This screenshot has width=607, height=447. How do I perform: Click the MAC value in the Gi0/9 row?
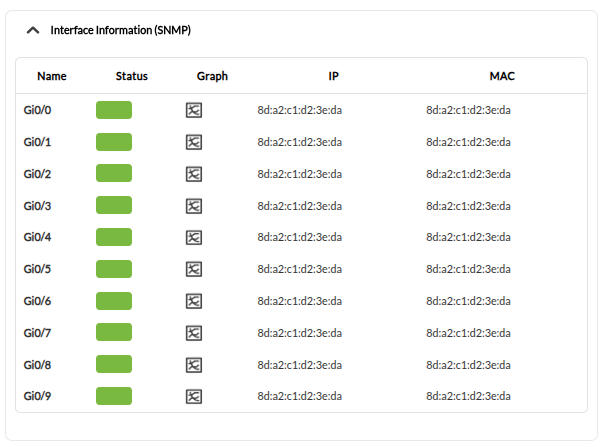(x=468, y=396)
